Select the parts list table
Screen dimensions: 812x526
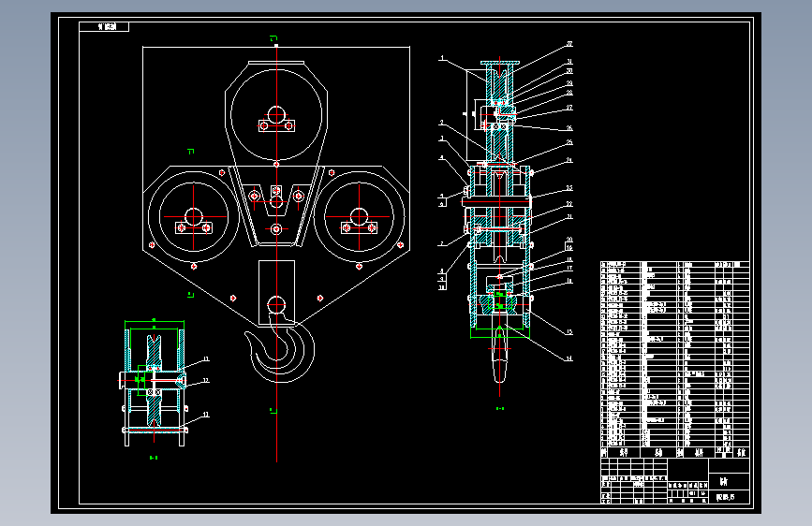674,359
